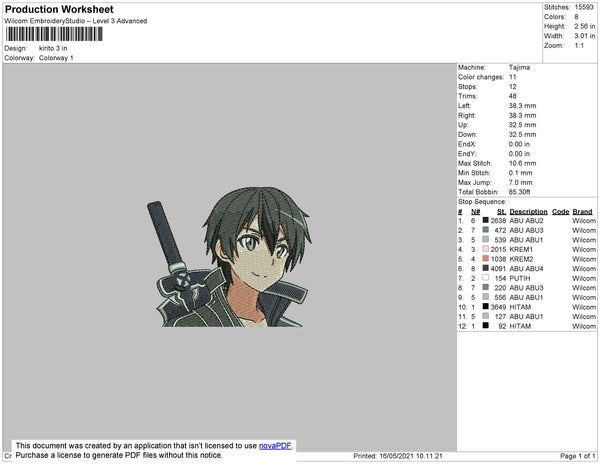This screenshot has width=600, height=464.
Task: Click the 'Printed: 16/05/2021 10.11.21' footer text
Action: (x=398, y=456)
